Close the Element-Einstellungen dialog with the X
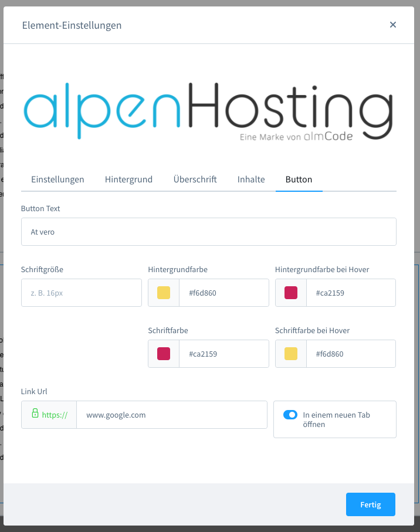420x532 pixels. [393, 25]
